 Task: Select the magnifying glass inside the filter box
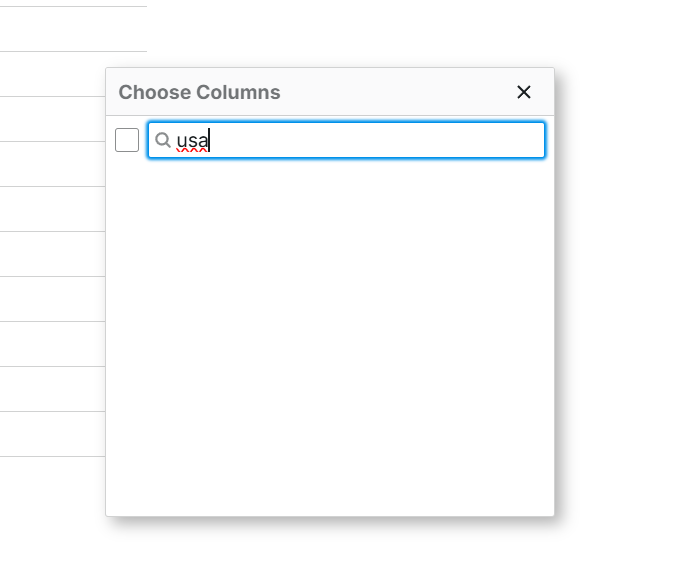tap(163, 140)
